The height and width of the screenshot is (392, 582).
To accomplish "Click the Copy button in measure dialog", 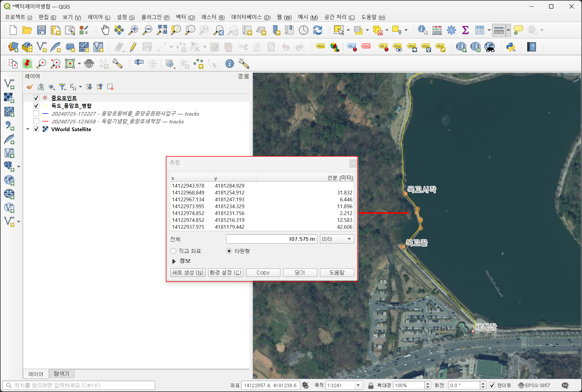I will click(263, 273).
